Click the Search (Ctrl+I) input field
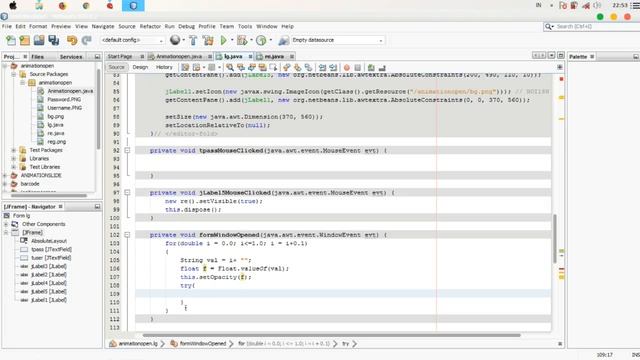Screen dimensions: 640x360 (x=596, y=27)
